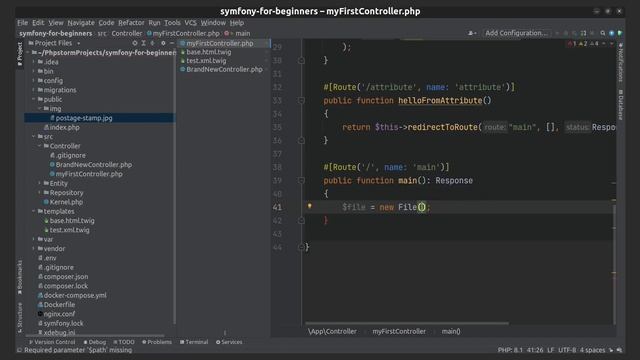The width and height of the screenshot is (640, 360).
Task: Expand the Entity folder
Action: point(40,183)
